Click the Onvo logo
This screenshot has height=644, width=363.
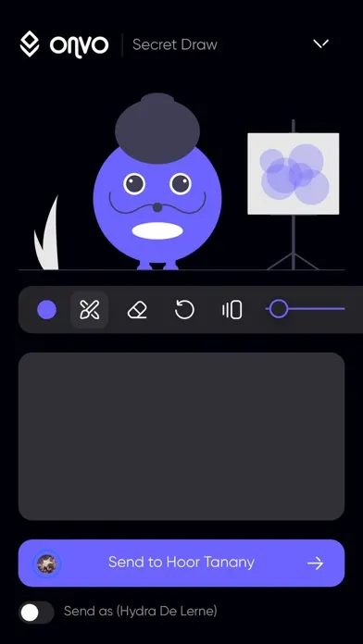pos(65,44)
